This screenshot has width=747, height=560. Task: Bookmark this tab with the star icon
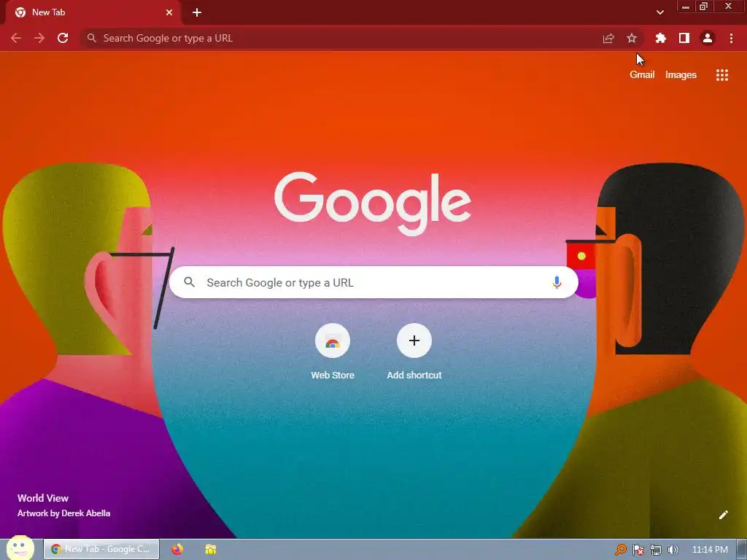632,38
